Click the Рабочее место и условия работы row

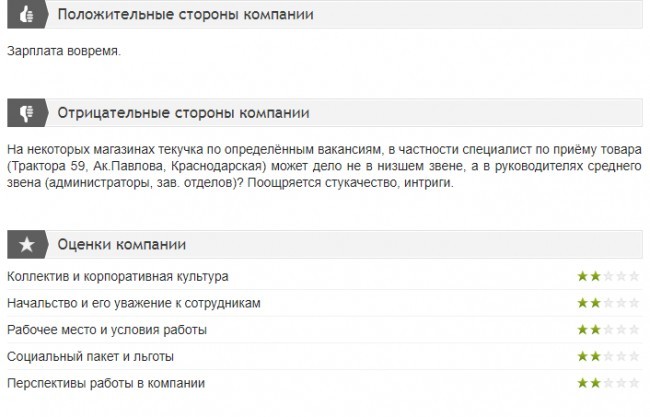coord(106,329)
